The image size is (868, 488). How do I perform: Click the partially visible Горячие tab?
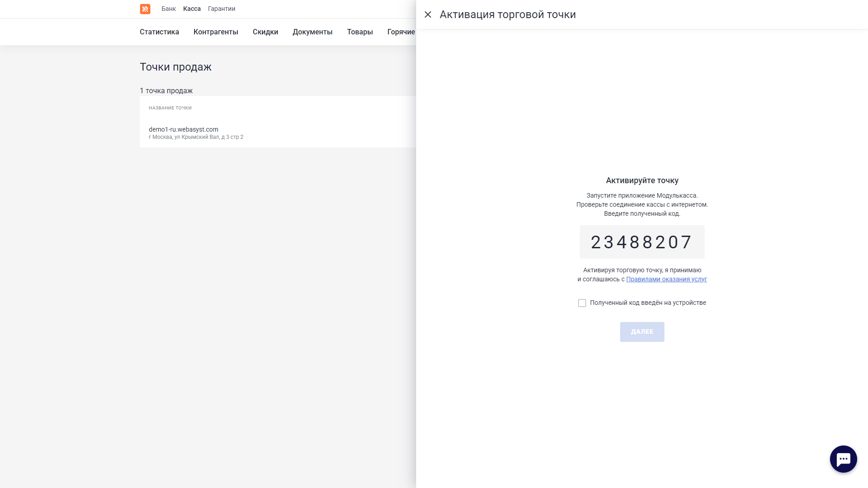401,32
